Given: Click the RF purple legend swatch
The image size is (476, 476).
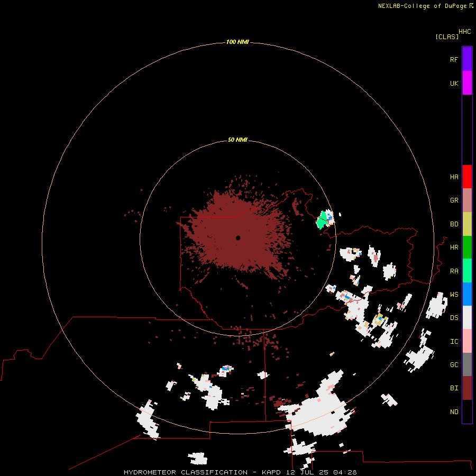Looking at the screenshot, I should pos(467,59).
